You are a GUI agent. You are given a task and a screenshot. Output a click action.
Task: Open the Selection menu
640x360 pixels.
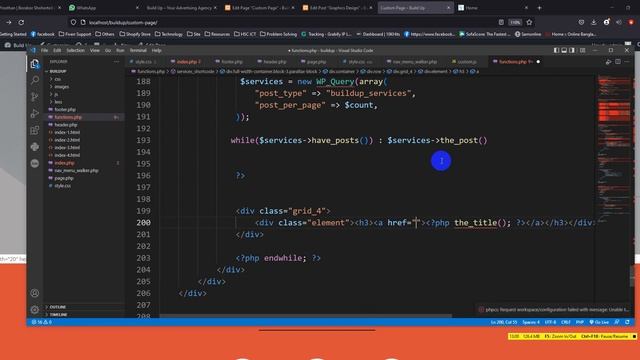pos(76,50)
